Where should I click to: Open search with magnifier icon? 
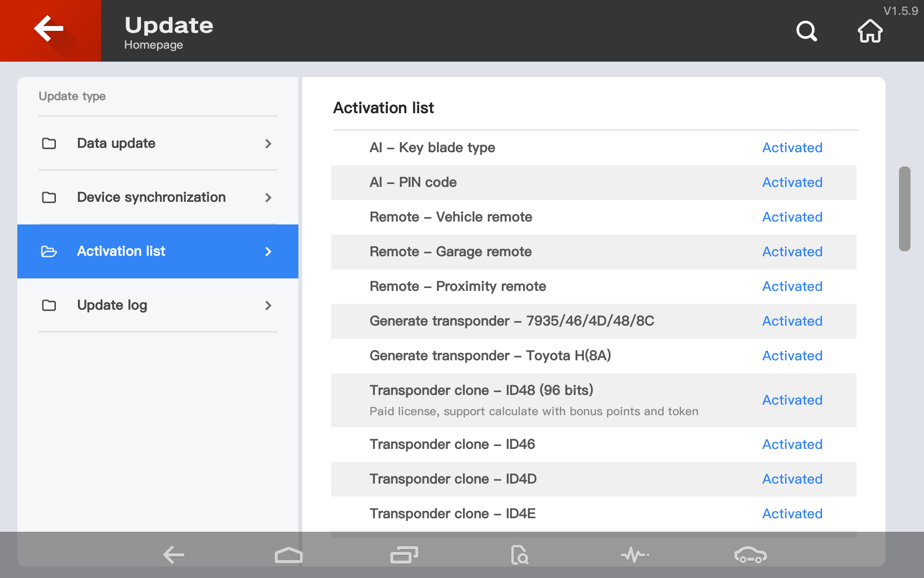(x=807, y=31)
